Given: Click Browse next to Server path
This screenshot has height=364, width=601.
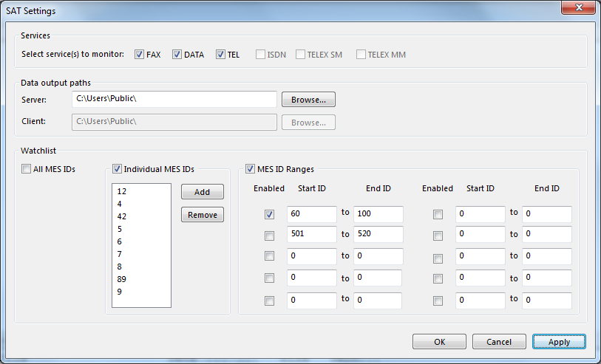Looking at the screenshot, I should click(x=308, y=99).
